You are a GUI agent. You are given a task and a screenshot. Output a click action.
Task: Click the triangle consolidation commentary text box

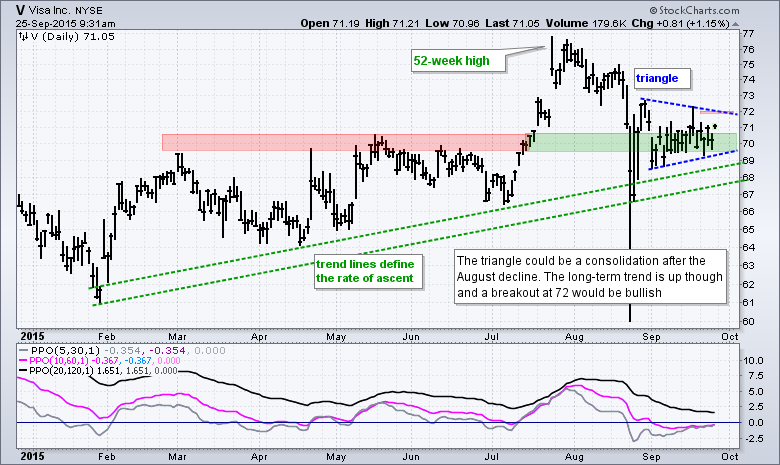(x=589, y=277)
